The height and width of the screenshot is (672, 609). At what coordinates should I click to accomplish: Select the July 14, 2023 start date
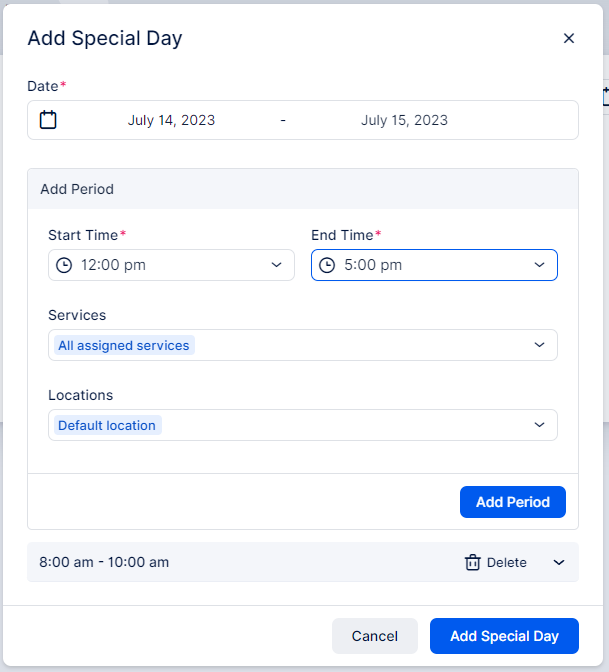click(171, 120)
